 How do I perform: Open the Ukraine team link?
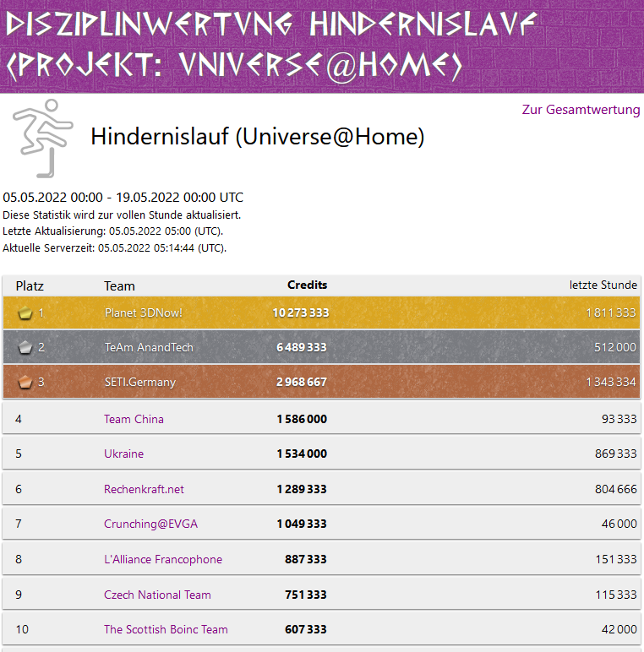tap(123, 454)
